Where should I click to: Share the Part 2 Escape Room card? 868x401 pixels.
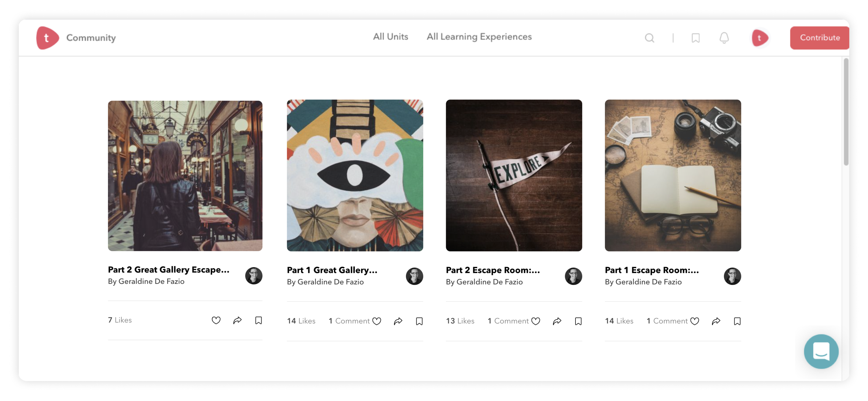pos(557,321)
